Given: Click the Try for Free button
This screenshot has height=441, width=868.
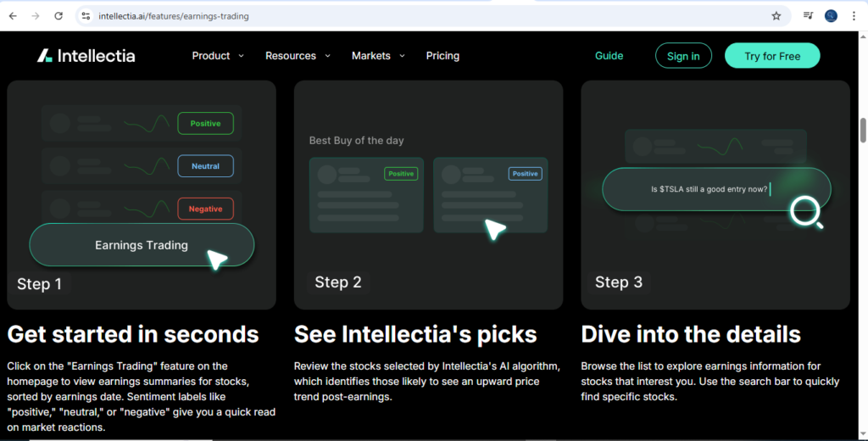Looking at the screenshot, I should (772, 55).
